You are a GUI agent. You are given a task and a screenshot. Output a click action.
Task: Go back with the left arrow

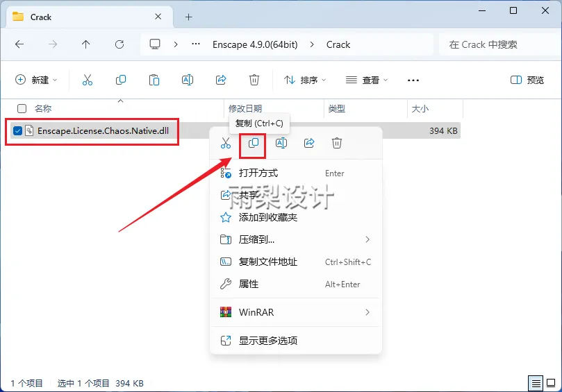(19, 44)
